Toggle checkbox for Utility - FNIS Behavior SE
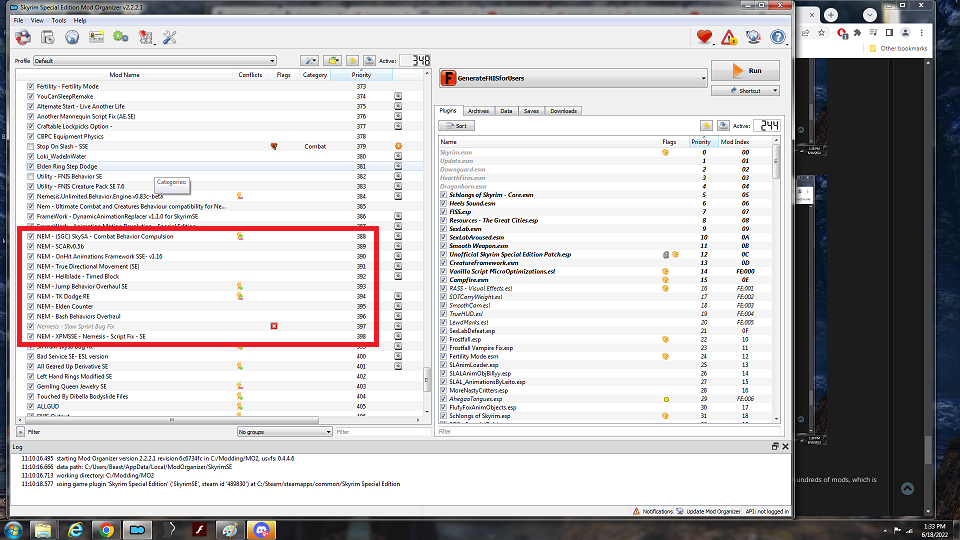This screenshot has width=960, height=540. tap(31, 176)
